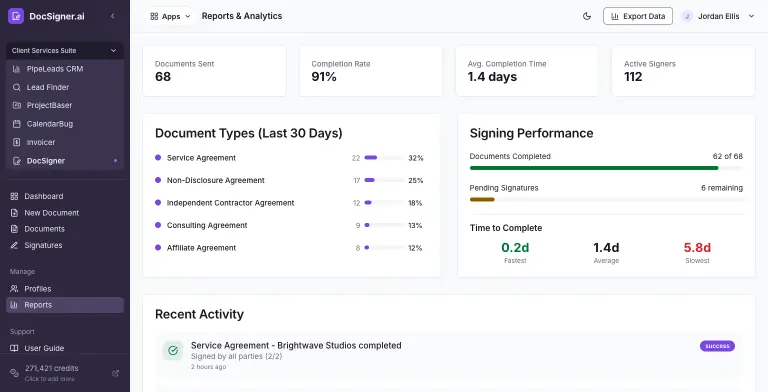Open ProjectBaser app

(x=65, y=105)
